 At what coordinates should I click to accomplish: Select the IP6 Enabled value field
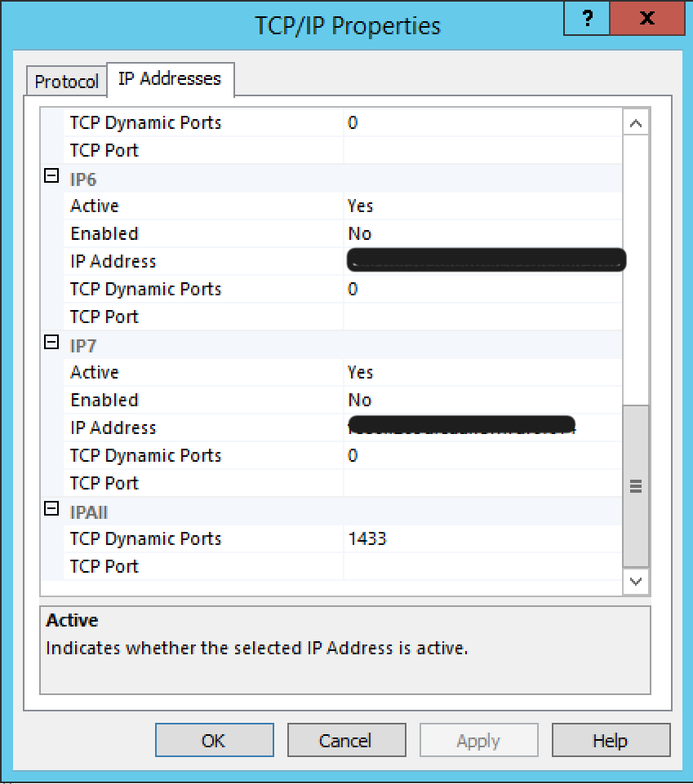click(482, 234)
